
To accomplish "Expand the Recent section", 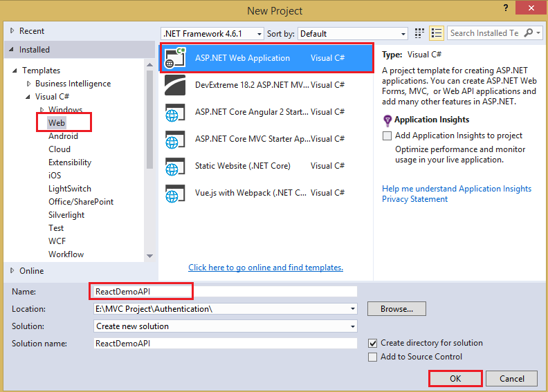I will pyautogui.click(x=12, y=30).
